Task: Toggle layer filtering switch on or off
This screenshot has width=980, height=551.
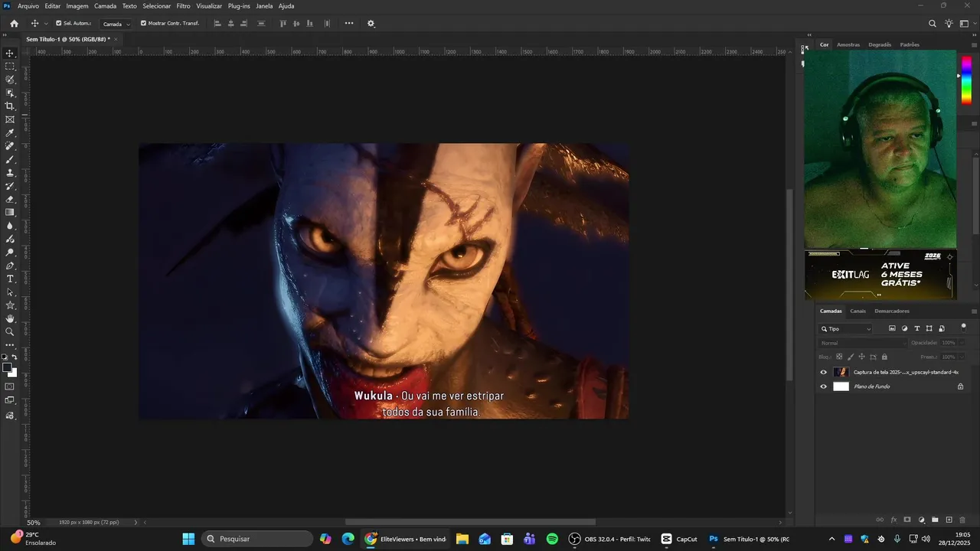Action: tap(963, 328)
